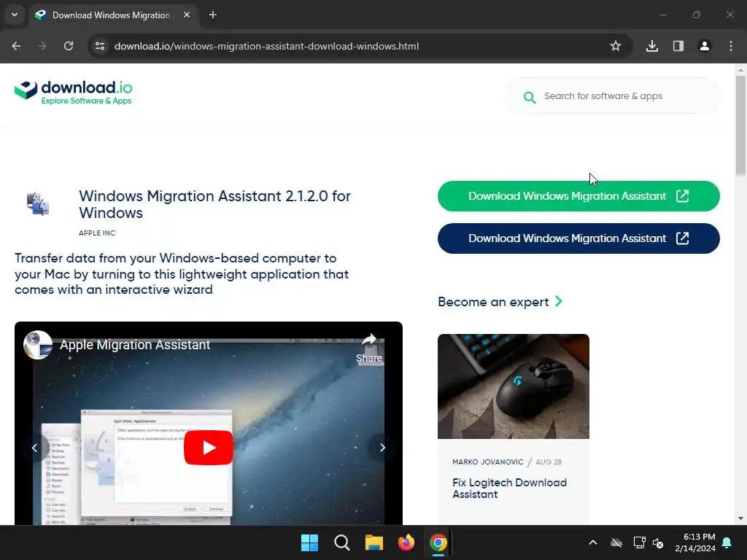Viewport: 747px width, 560px height.
Task: Click the download.io logo
Action: [x=74, y=92]
